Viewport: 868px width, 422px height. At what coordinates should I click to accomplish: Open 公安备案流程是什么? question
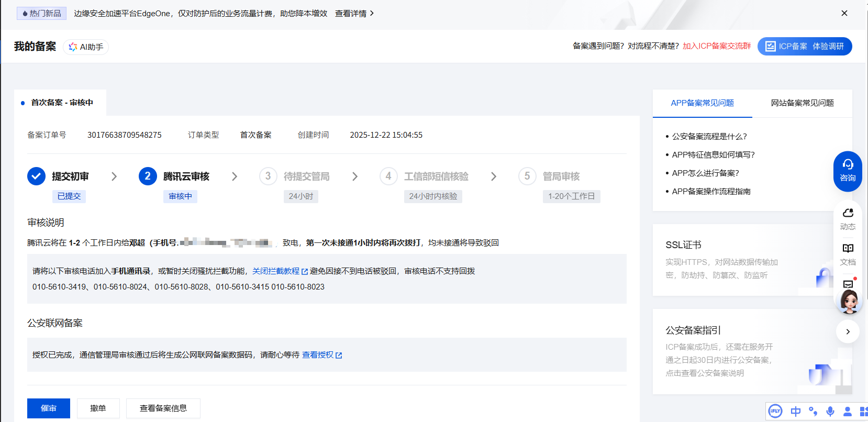(x=709, y=137)
